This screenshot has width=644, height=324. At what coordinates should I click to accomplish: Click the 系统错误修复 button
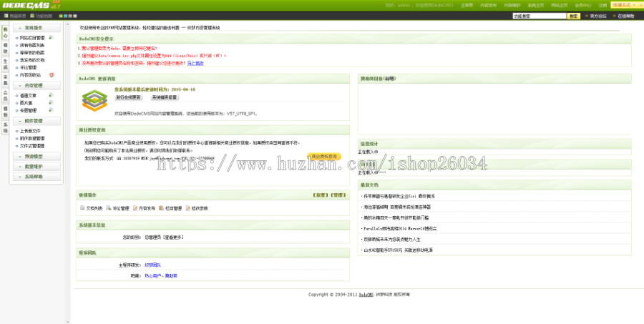(x=165, y=97)
